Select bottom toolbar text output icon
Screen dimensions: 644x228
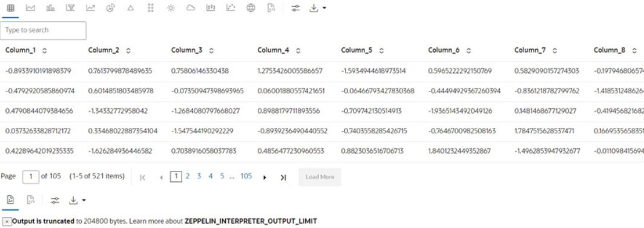[x=11, y=200]
